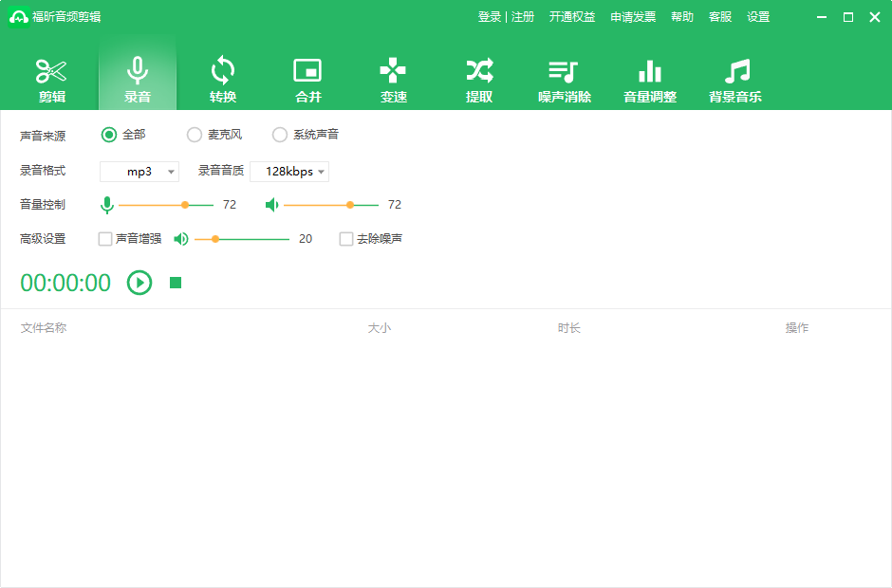Switch to the 录音 recording tab
The width and height of the screenshot is (892, 588).
pyautogui.click(x=137, y=78)
